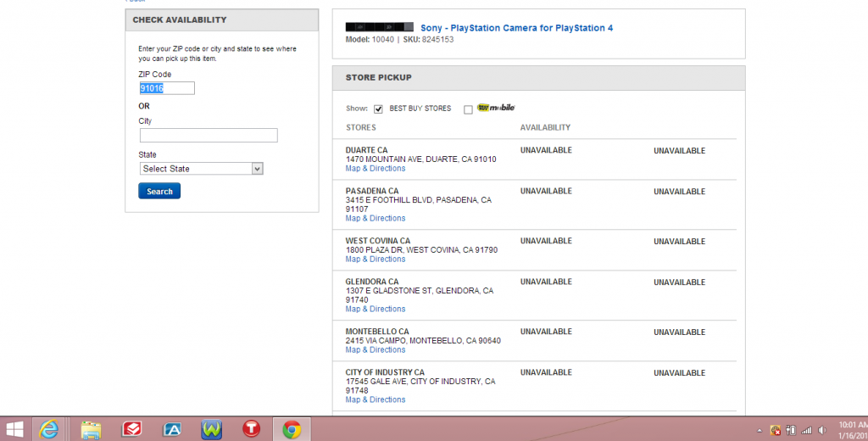The width and height of the screenshot is (868, 441).
Task: Click address 2415 Via Campo, Montebello
Action: (423, 341)
